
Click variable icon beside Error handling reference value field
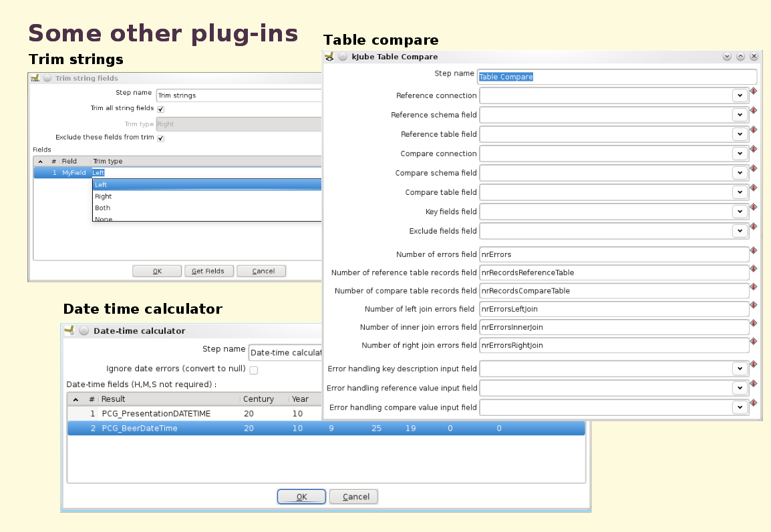coord(754,384)
